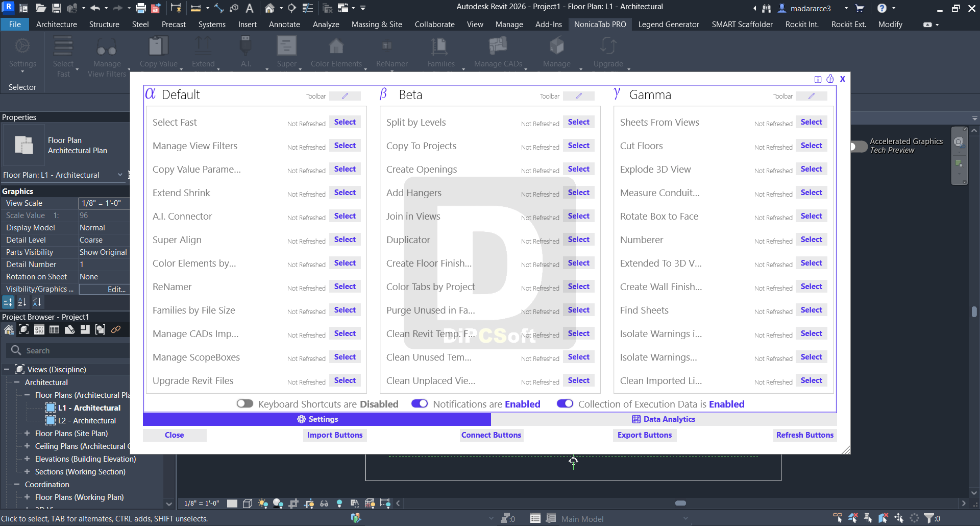Click the Open folder icon in quick access toolbar
The height and width of the screenshot is (526, 980).
tap(41, 8)
